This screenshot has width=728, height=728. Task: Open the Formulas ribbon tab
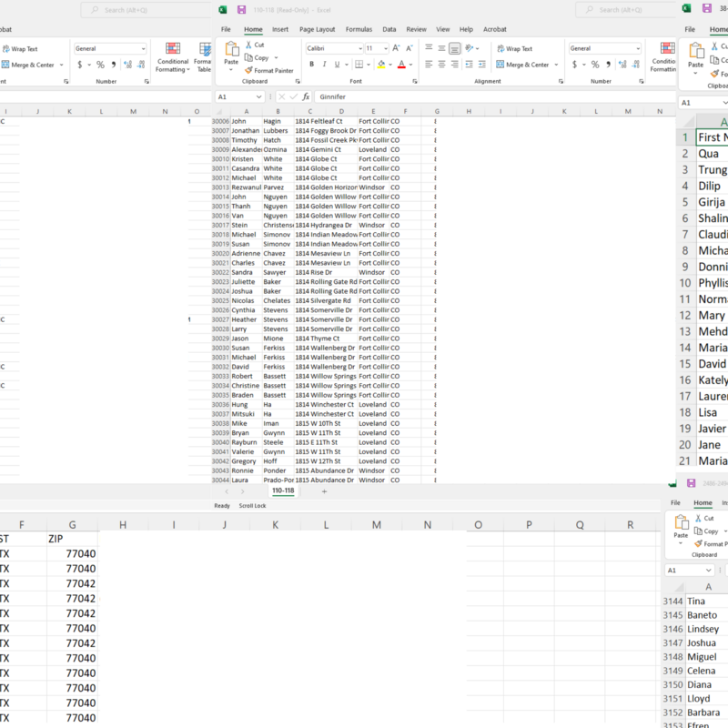[x=359, y=29]
